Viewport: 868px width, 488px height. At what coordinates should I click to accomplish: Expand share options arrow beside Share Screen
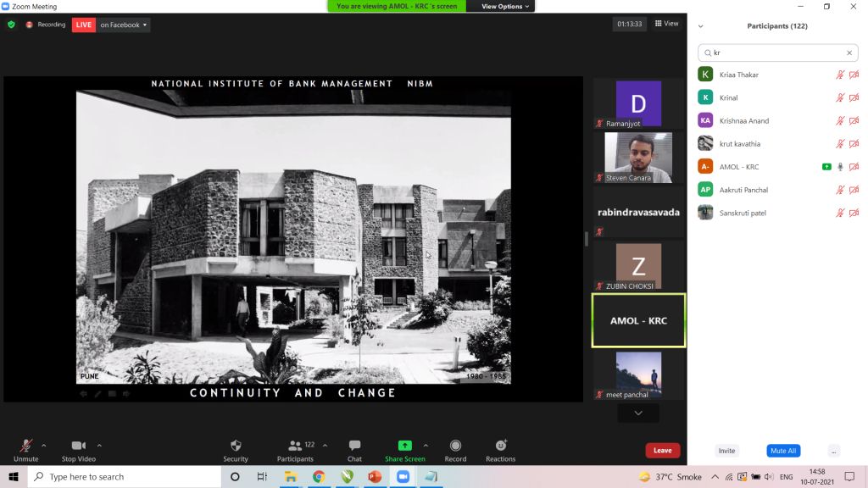(x=426, y=445)
